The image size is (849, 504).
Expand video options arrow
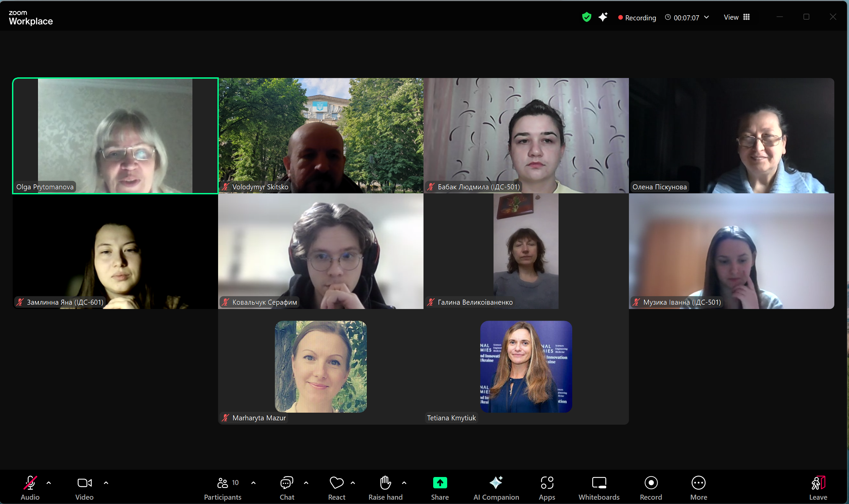click(106, 483)
